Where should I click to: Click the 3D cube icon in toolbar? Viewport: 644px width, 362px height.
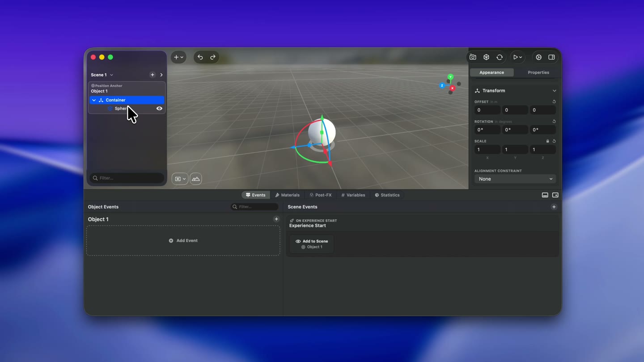coord(486,57)
